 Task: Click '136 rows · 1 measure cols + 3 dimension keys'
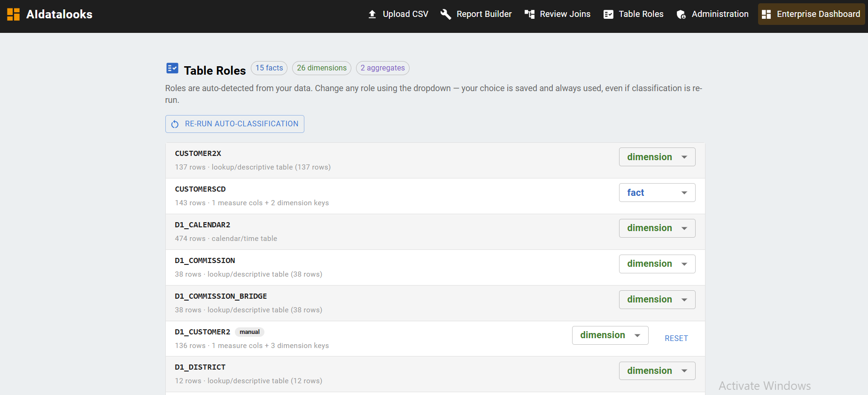pos(252,346)
